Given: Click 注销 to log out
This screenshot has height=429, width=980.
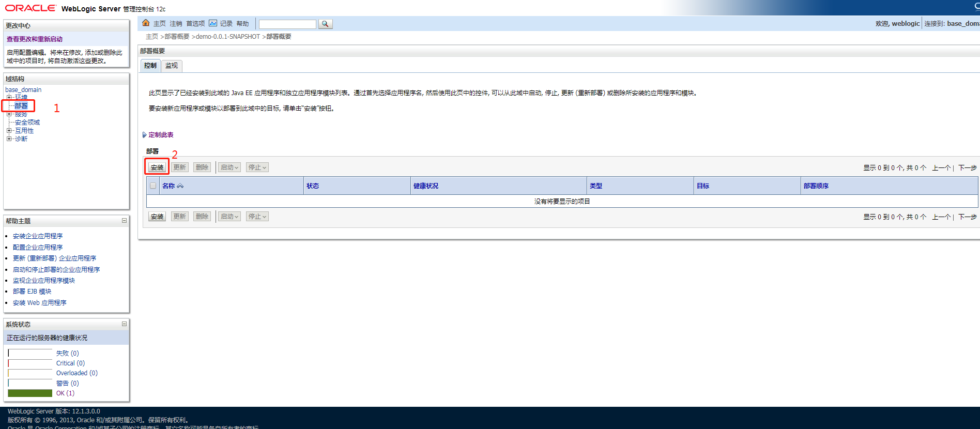Looking at the screenshot, I should tap(176, 24).
